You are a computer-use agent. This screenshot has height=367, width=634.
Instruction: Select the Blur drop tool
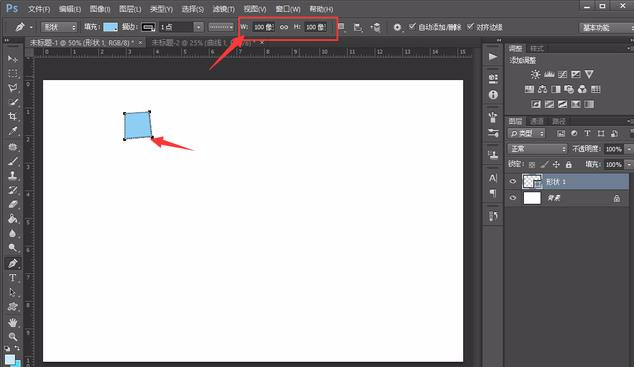tap(13, 234)
